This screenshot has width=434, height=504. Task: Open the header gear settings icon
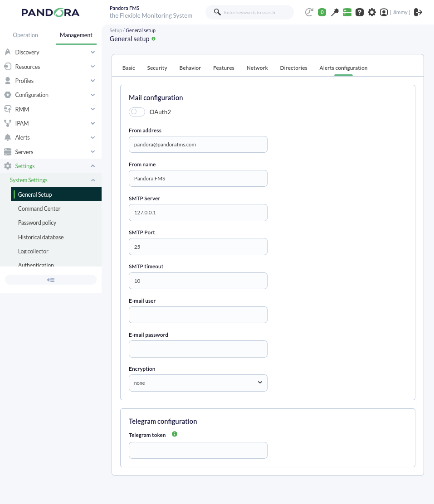click(x=371, y=12)
